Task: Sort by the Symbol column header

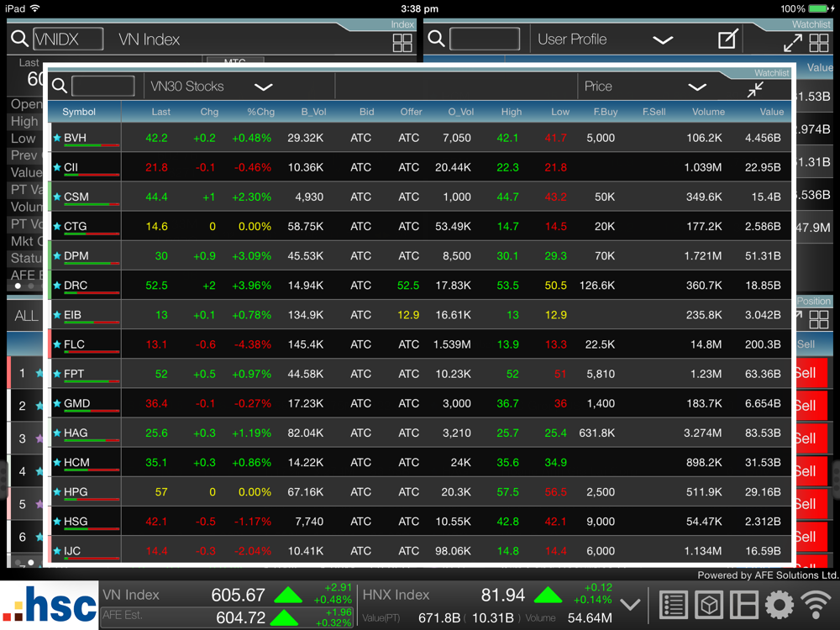Action: (79, 112)
